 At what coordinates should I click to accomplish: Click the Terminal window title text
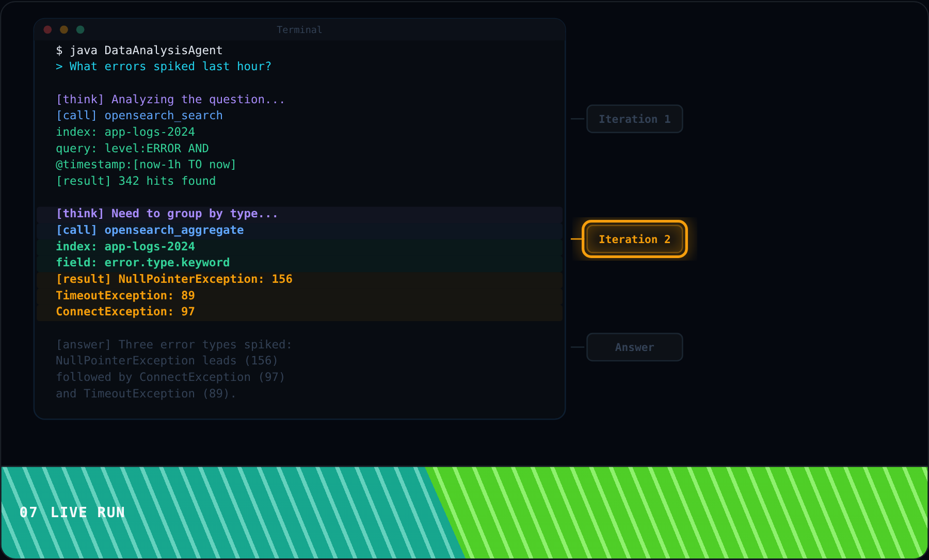coord(299,30)
